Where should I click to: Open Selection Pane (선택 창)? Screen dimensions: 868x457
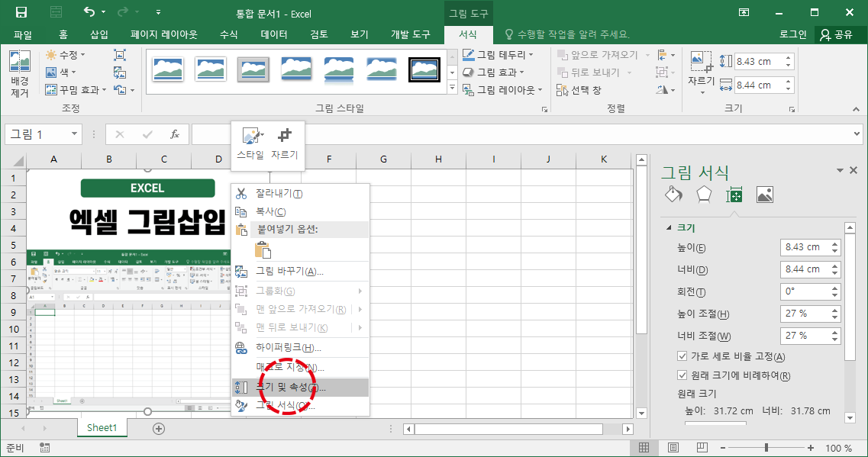pos(579,89)
